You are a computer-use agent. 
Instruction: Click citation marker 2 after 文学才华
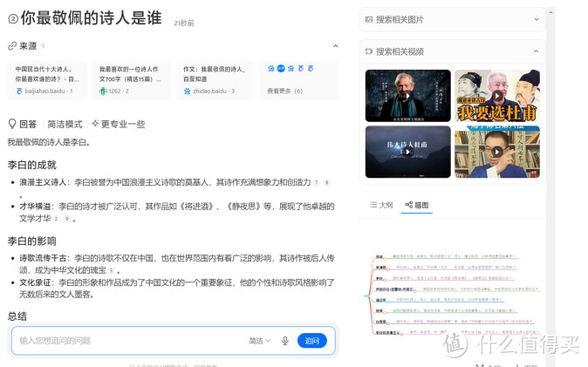(x=56, y=219)
